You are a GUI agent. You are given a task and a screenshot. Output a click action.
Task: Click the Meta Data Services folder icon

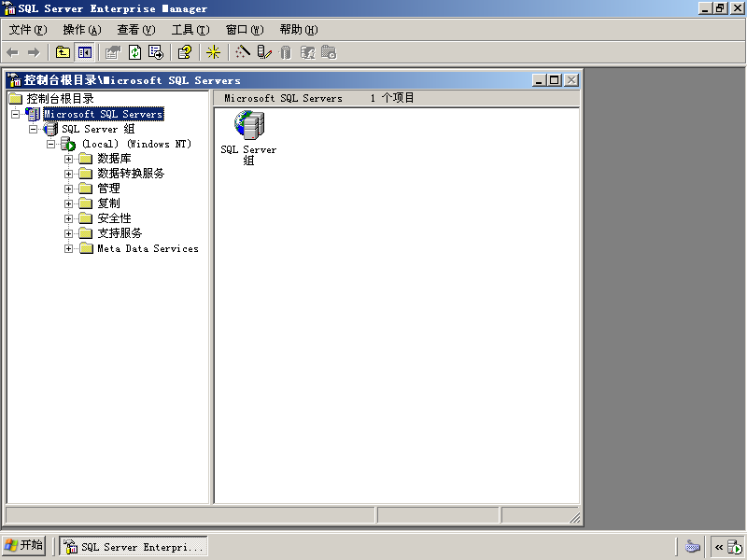[86, 248]
